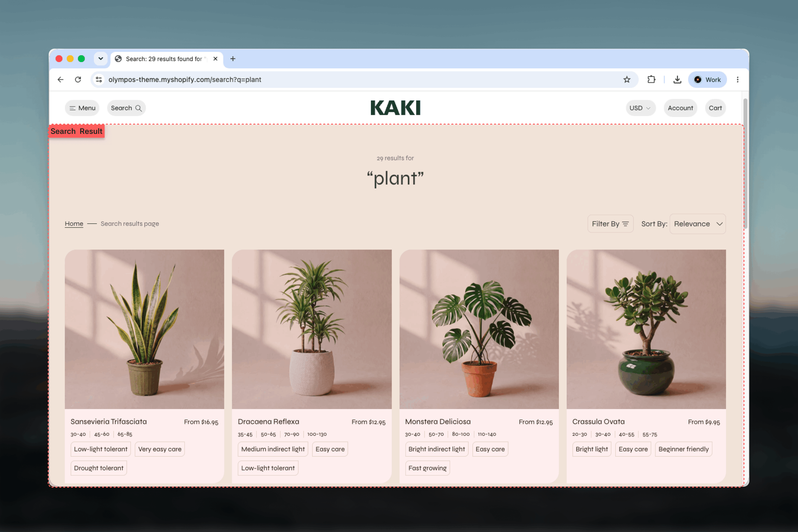Open Crassula Ovata product image
Screen dimensions: 798x532
(x=646, y=329)
